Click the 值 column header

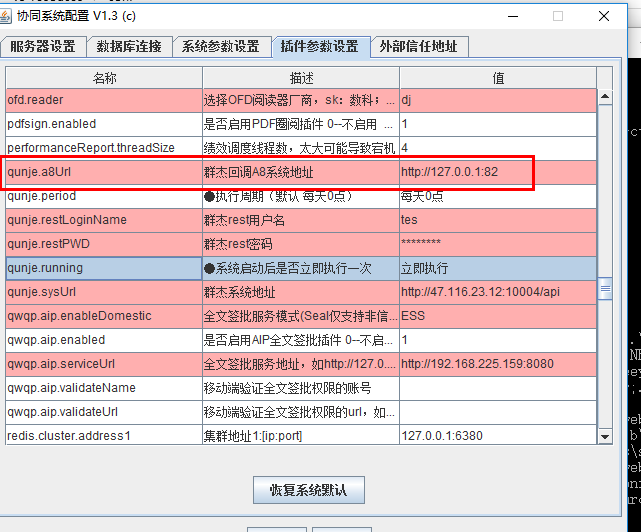coord(498,78)
